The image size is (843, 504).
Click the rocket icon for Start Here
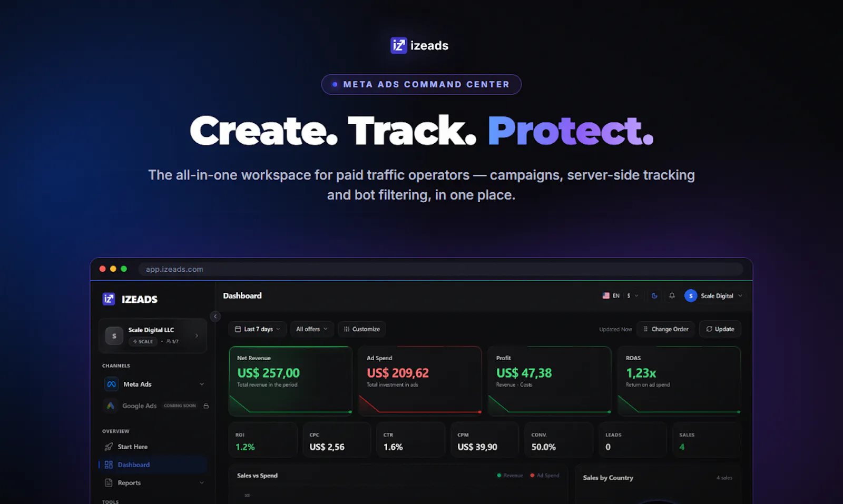(x=109, y=447)
